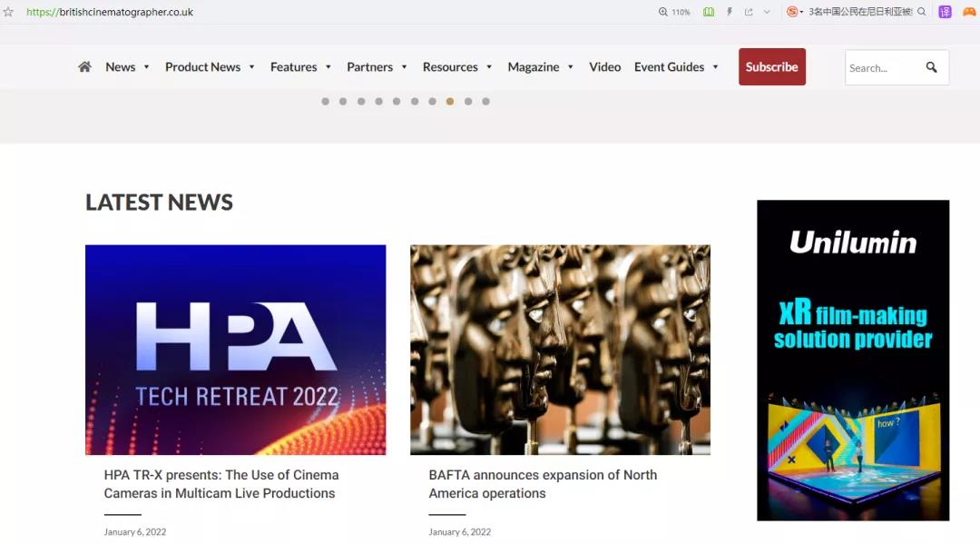
Task: Click the orange game controller icon
Action: click(x=969, y=12)
